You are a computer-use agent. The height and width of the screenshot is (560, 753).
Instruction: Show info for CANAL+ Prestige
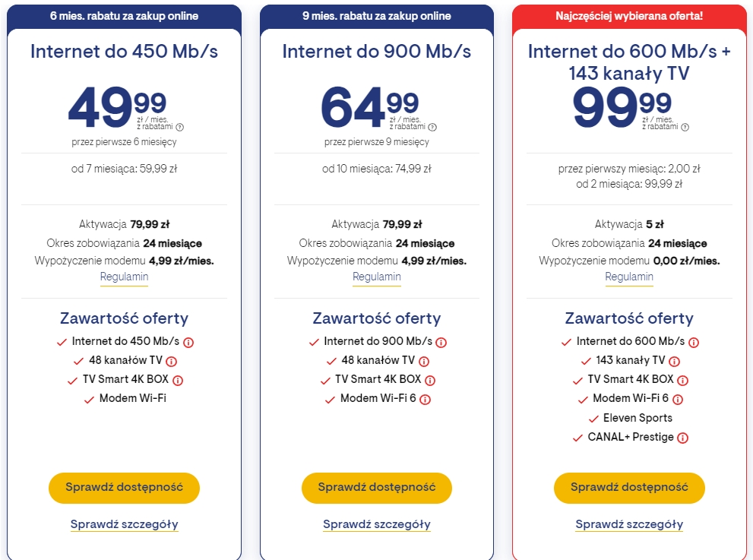tap(682, 438)
